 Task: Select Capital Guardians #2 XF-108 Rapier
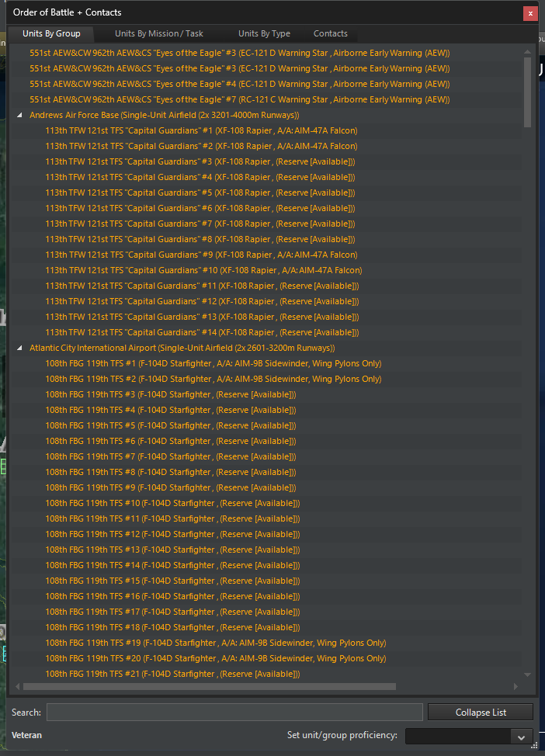[x=201, y=146]
